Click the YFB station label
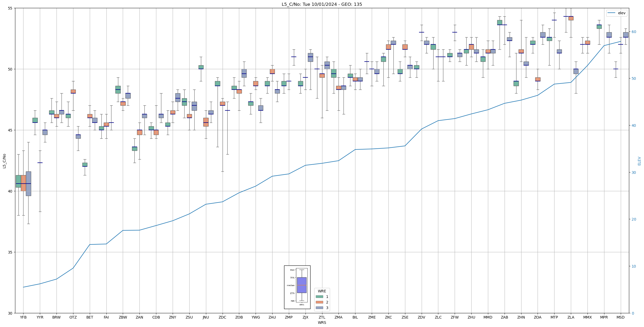This screenshot has width=644, height=327. [23, 317]
